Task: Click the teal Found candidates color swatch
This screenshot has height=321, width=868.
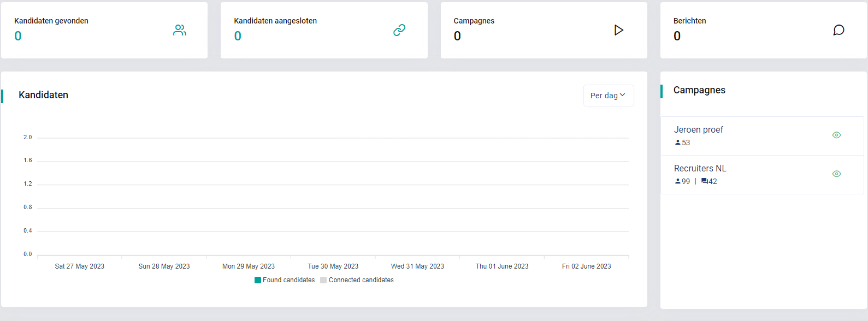Action: [x=258, y=280]
